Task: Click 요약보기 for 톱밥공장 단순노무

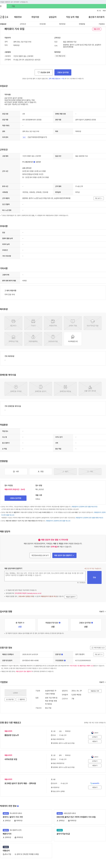Action: click(x=95, y=737)
